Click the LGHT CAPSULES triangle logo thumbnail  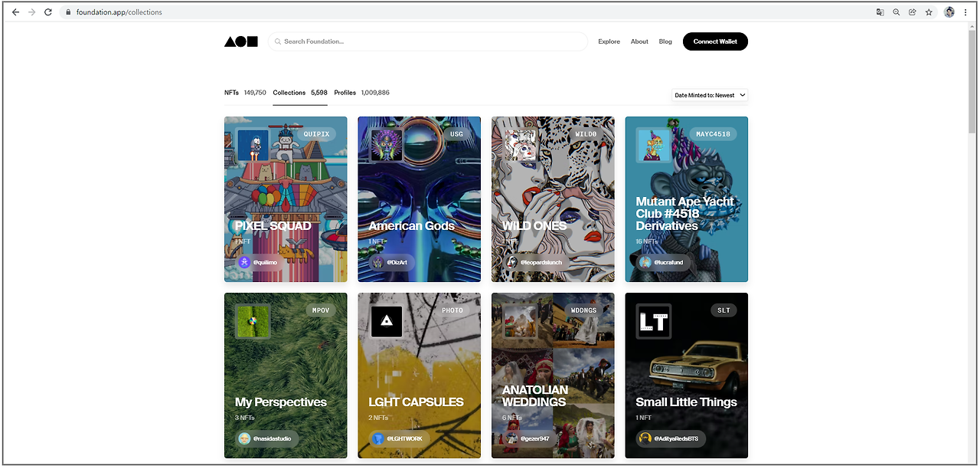pos(387,321)
